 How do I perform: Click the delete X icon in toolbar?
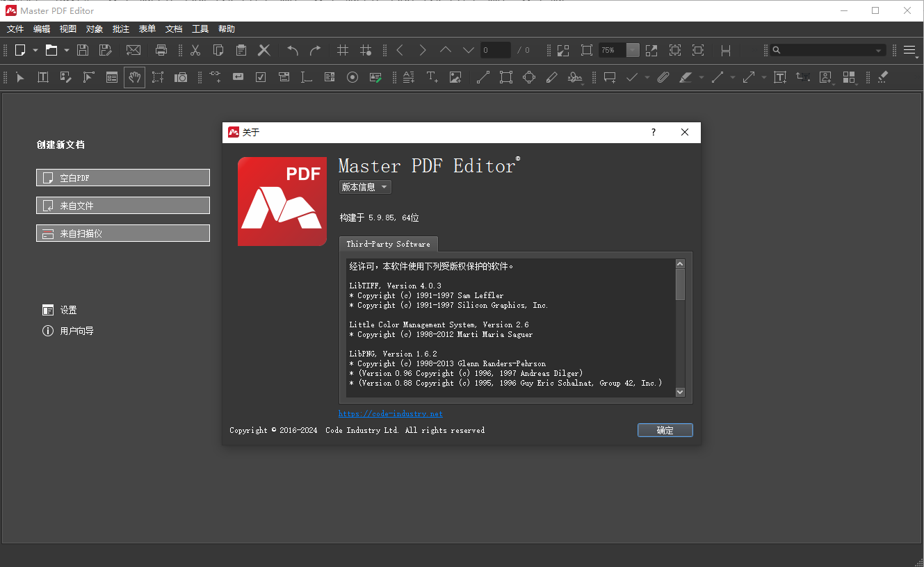264,50
